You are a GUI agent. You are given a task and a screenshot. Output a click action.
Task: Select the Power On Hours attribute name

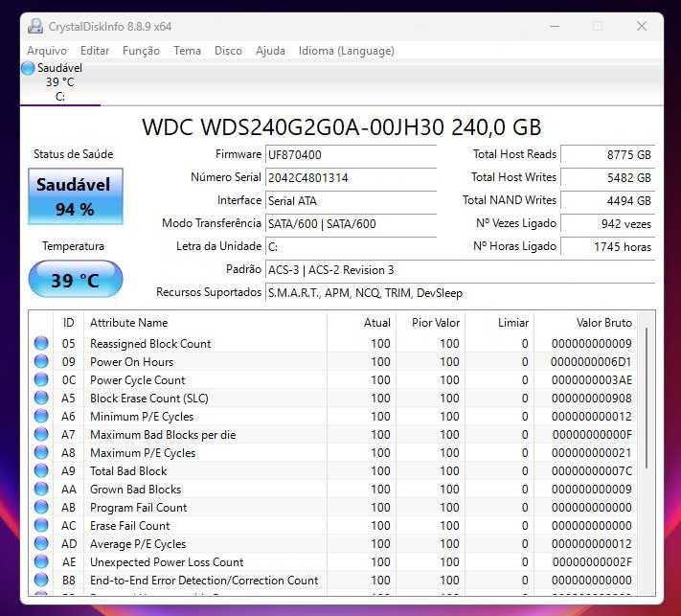point(131,362)
